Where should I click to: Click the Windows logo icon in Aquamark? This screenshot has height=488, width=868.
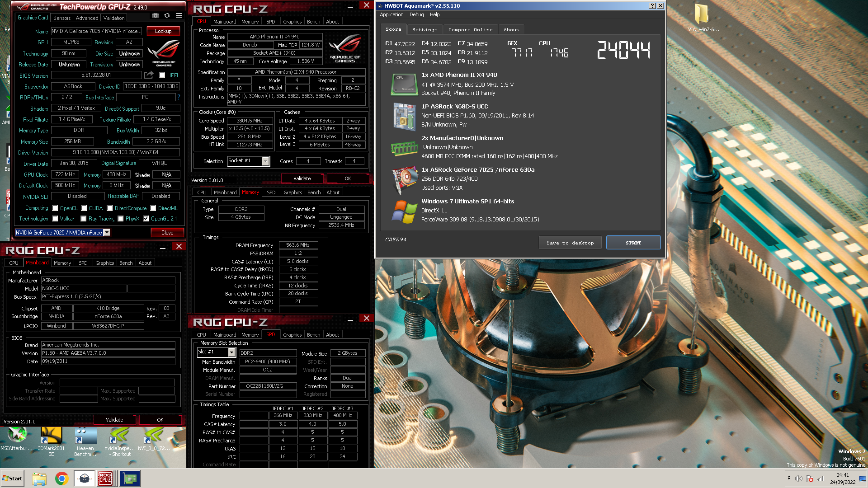coord(404,211)
